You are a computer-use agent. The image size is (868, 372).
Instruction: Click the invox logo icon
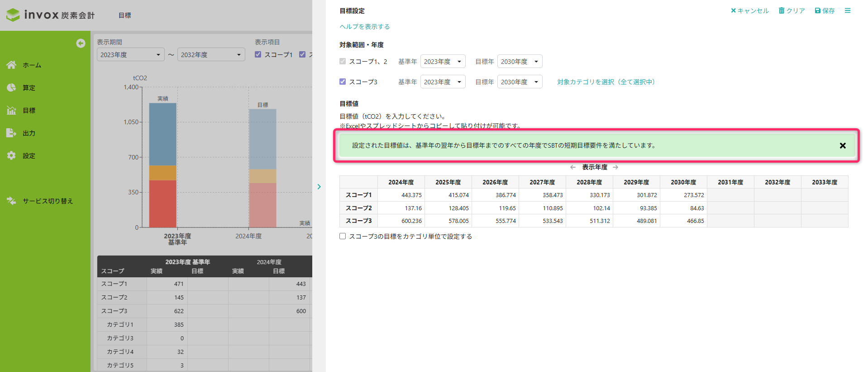tap(13, 15)
